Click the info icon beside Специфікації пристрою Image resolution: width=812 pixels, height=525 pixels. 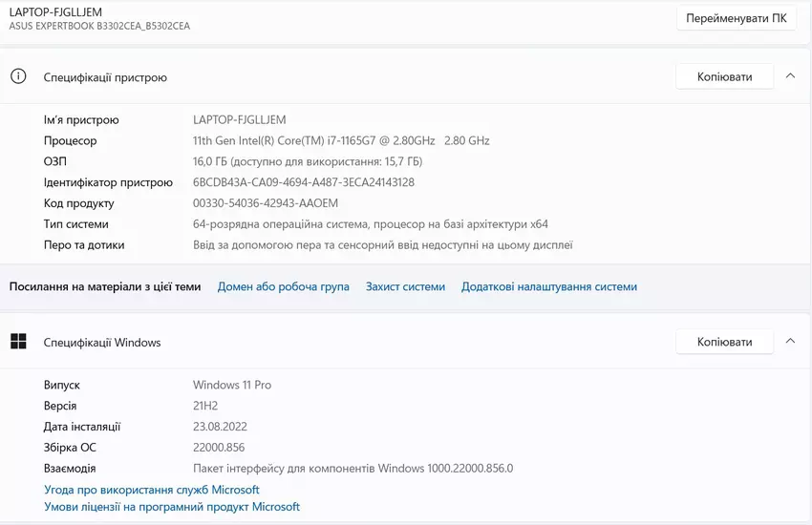[x=18, y=76]
